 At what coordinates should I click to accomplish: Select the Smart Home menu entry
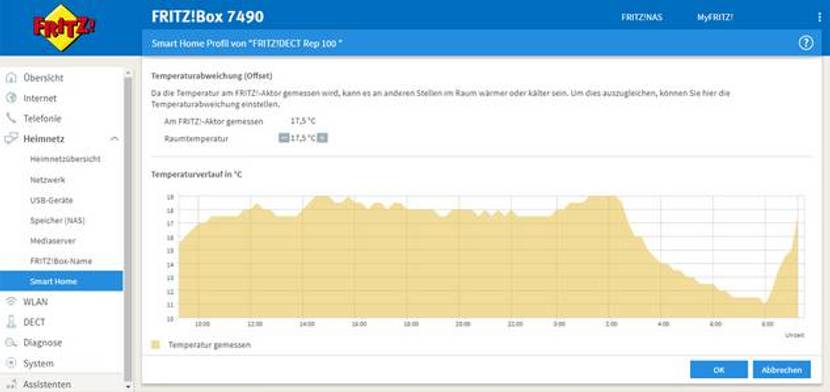pos(61,281)
